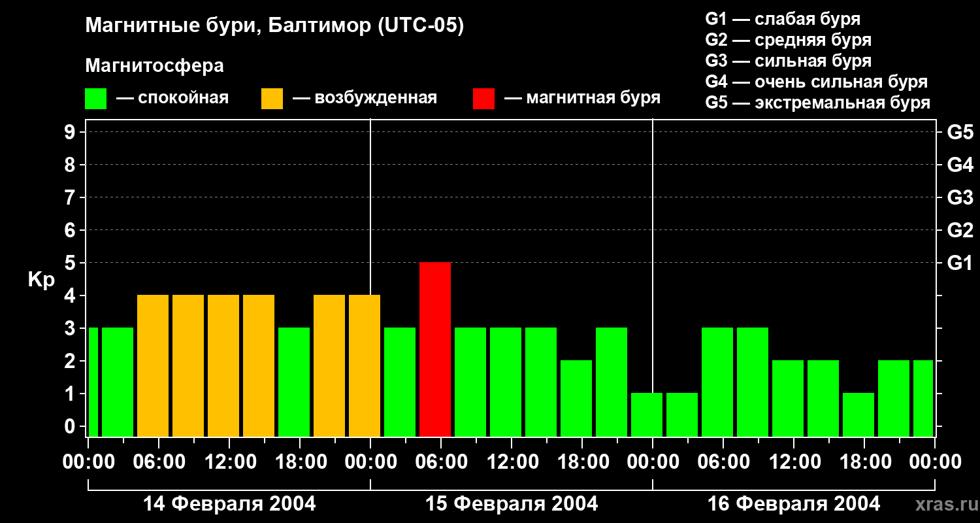Click the '— магнитная буря' legend label

point(582,99)
